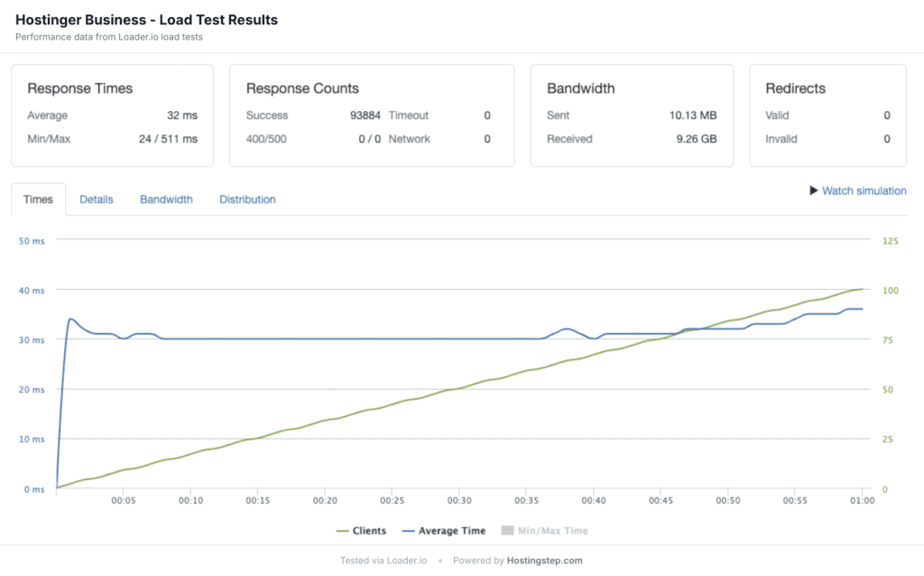Click the Hostingstep.com link in footer

point(544,560)
